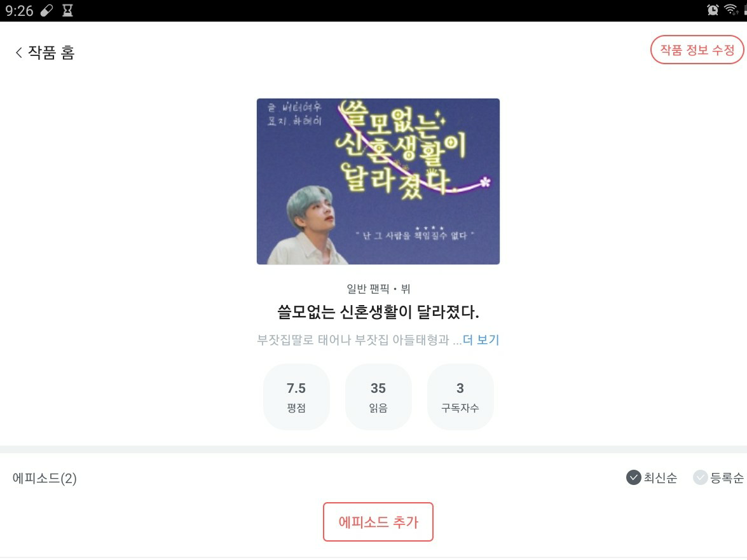Tap the 일반 팬픽 · 뷔 category label
The height and width of the screenshot is (560, 747).
coord(378,289)
